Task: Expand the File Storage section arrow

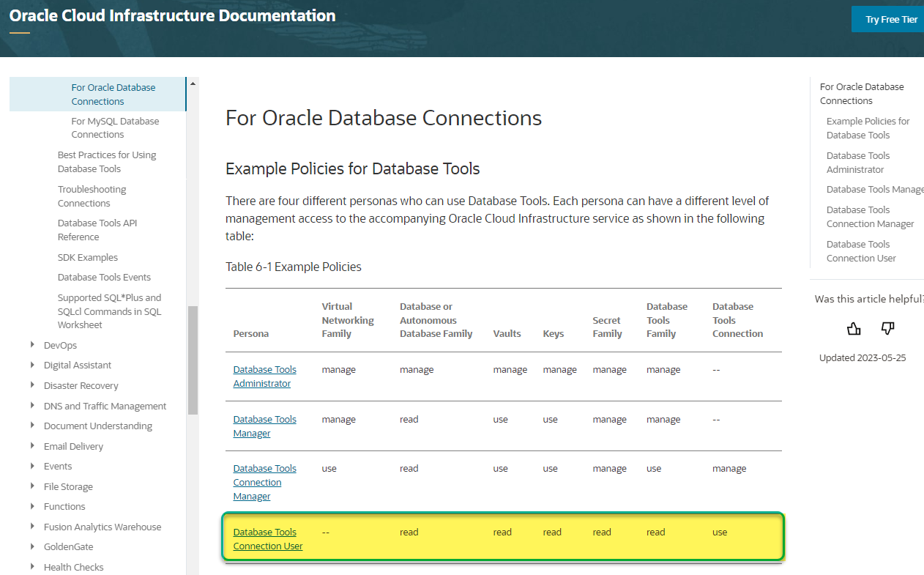Action: [x=32, y=486]
